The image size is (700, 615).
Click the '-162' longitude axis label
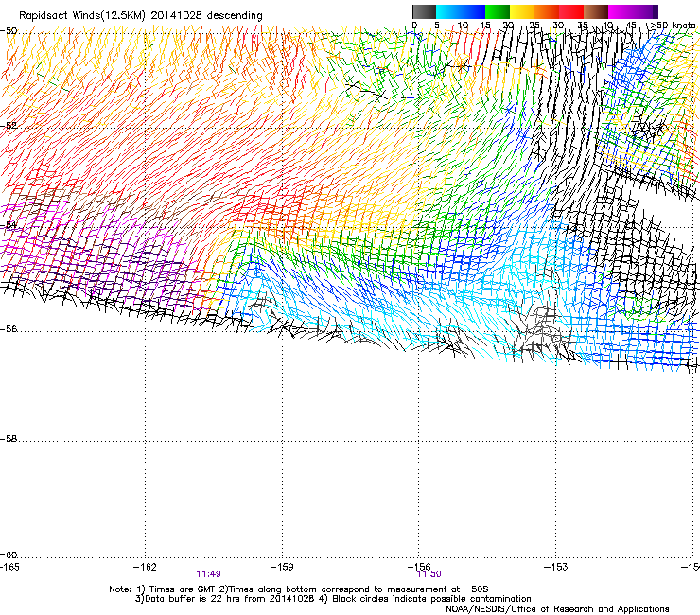point(145,567)
